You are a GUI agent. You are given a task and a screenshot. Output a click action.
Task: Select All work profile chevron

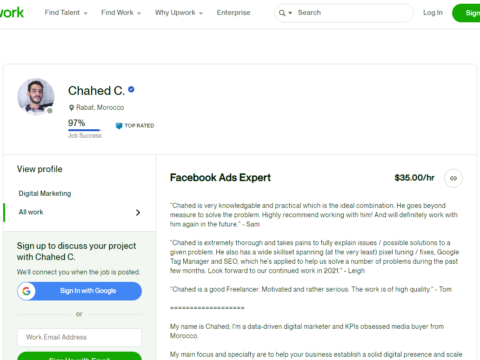(x=138, y=212)
